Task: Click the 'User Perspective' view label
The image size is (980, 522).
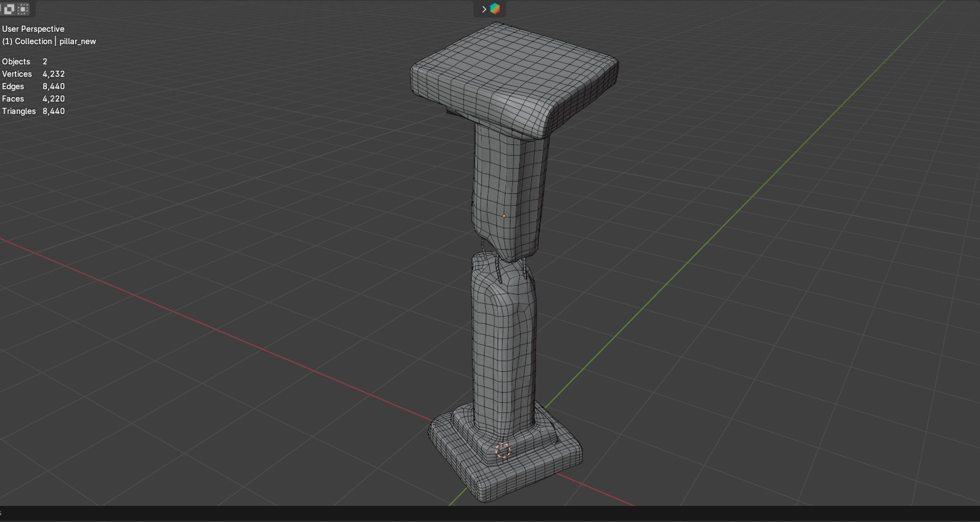Action: tap(33, 29)
